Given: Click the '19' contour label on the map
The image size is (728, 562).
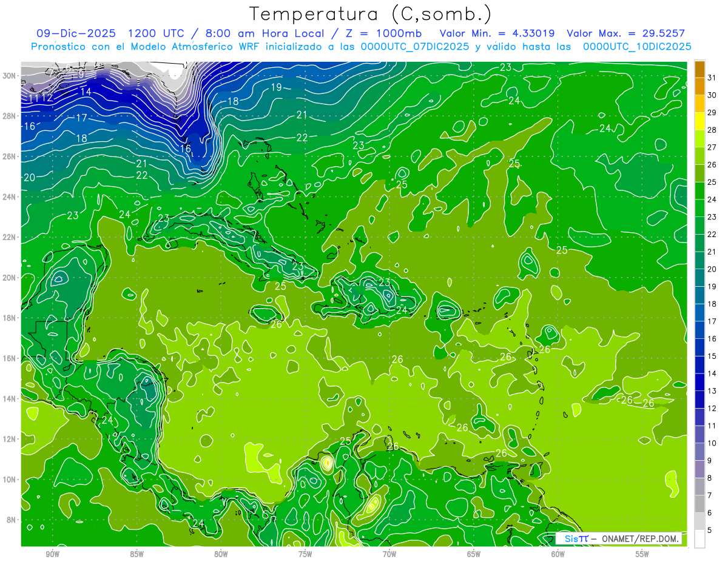Looking at the screenshot, I should [276, 87].
